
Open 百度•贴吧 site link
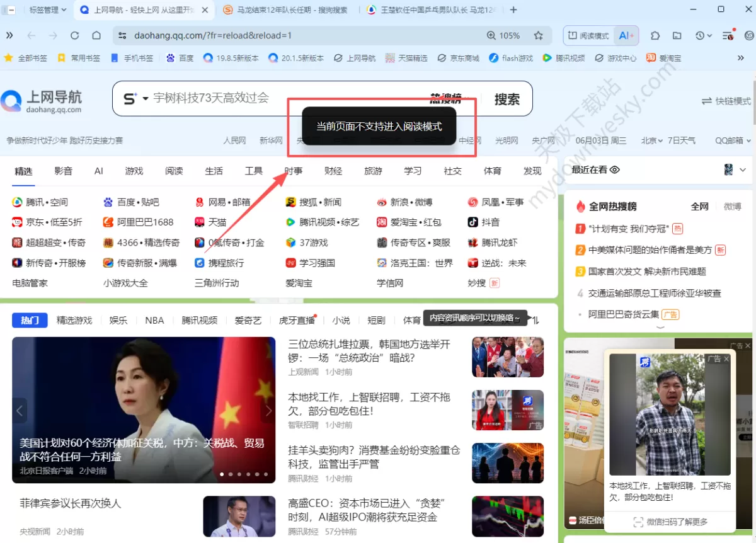131,202
